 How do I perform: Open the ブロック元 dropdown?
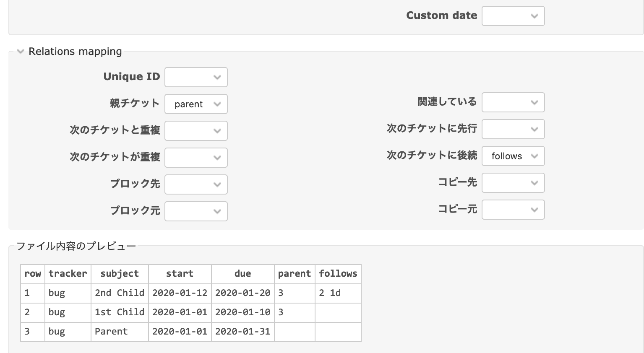pos(196,211)
